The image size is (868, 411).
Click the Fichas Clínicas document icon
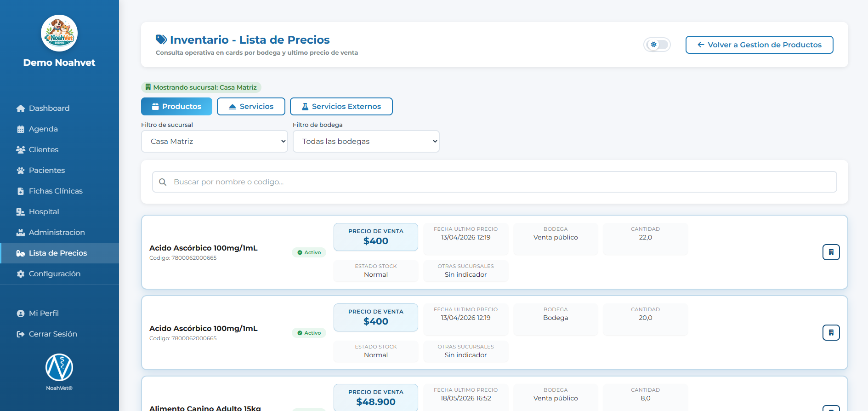[21, 191]
